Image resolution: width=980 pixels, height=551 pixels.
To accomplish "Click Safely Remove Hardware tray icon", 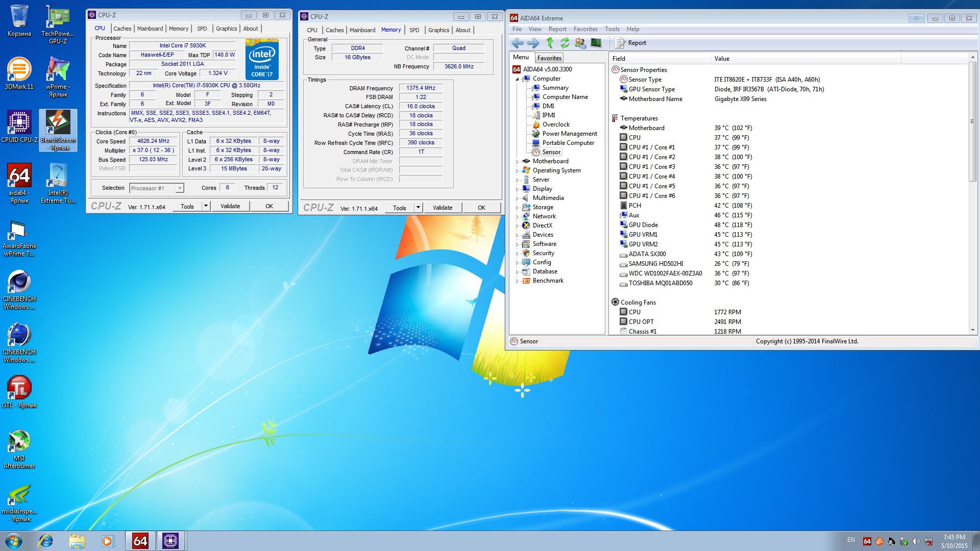I will click(x=903, y=541).
